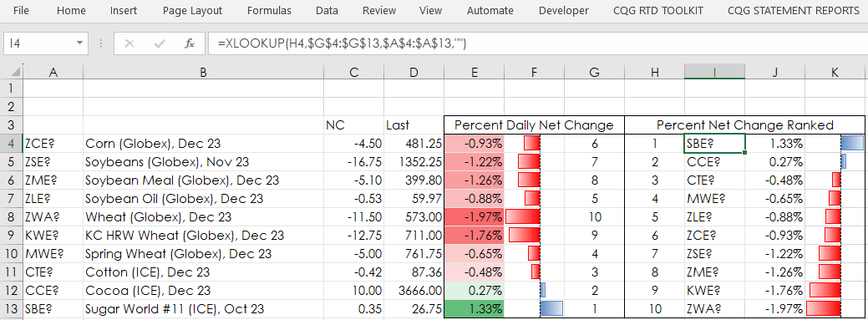Select column G header
Screen dimensions: 868x320
point(594,71)
